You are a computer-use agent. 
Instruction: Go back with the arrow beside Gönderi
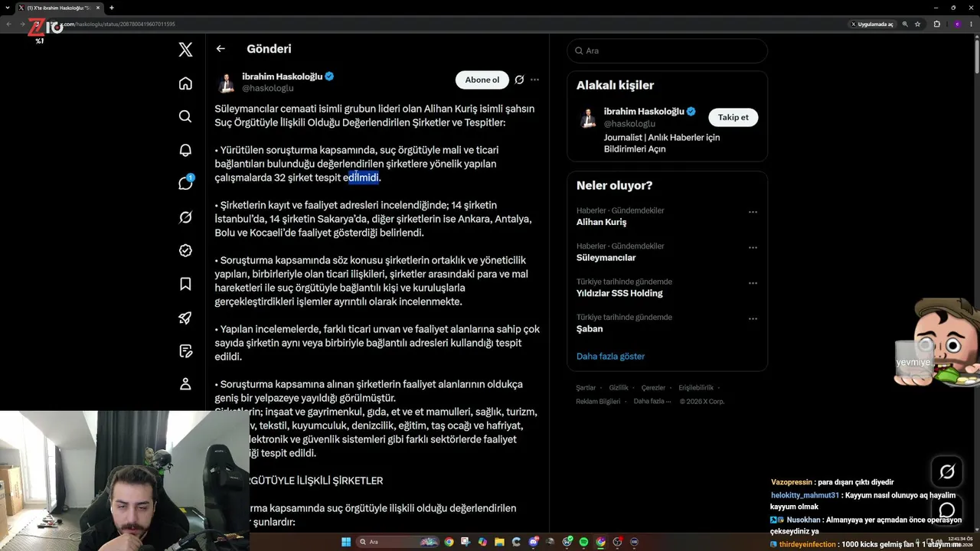(x=220, y=49)
